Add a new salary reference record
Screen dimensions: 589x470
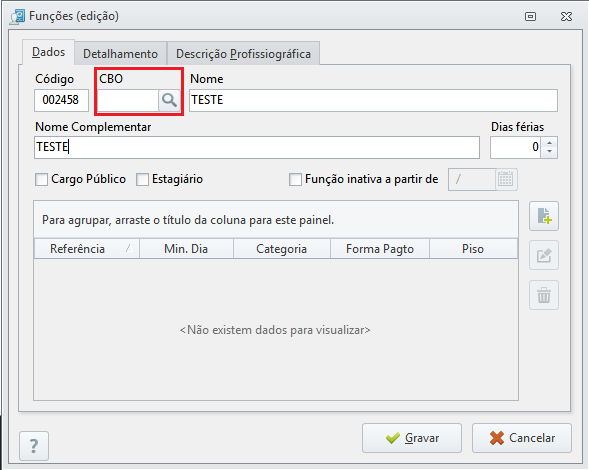pos(544,216)
